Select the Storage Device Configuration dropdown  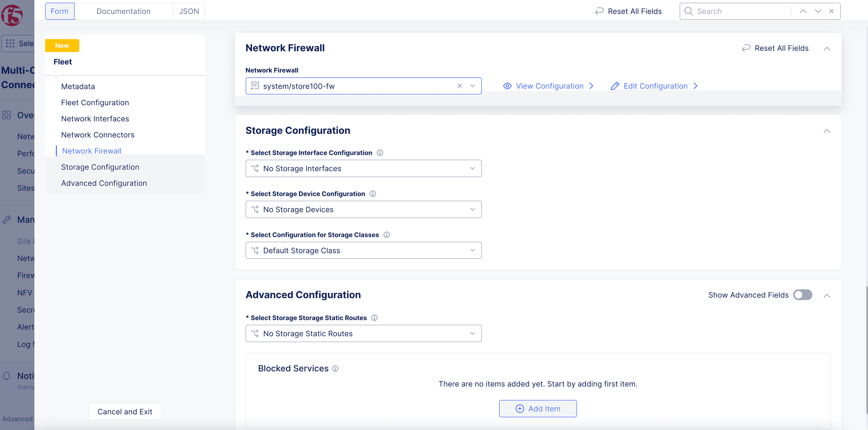pos(364,210)
